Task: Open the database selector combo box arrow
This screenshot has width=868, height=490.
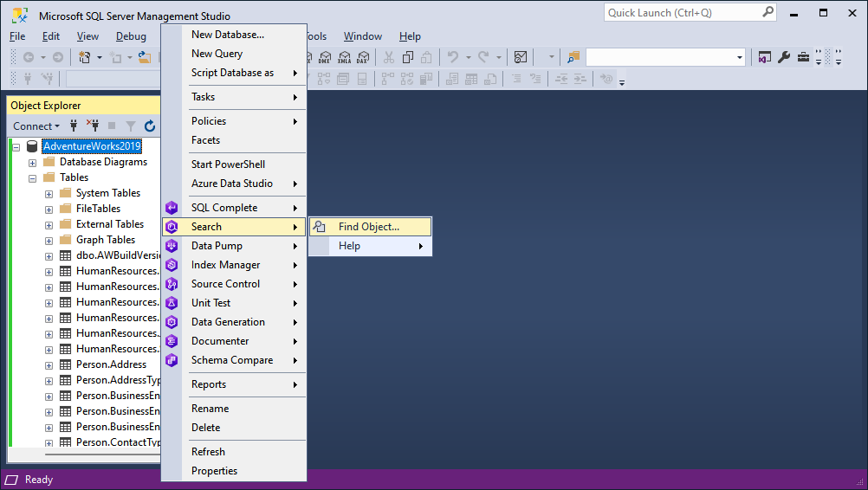Action: (x=740, y=57)
